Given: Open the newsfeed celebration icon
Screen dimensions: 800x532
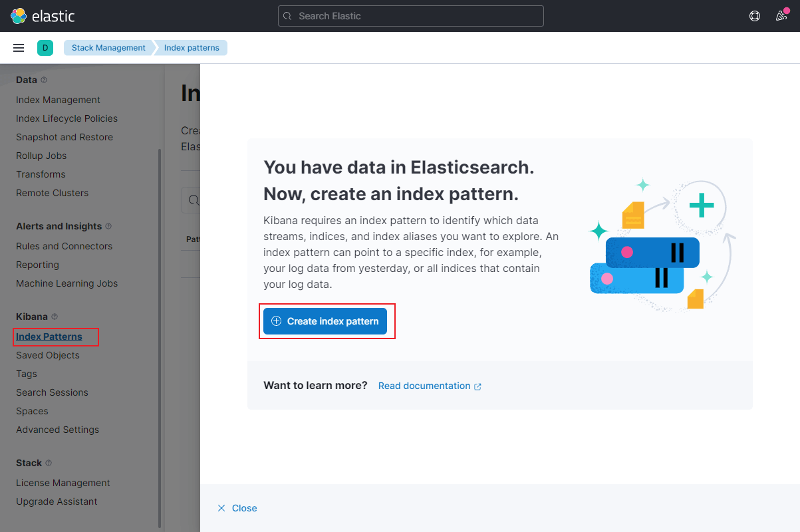Looking at the screenshot, I should tap(782, 15).
